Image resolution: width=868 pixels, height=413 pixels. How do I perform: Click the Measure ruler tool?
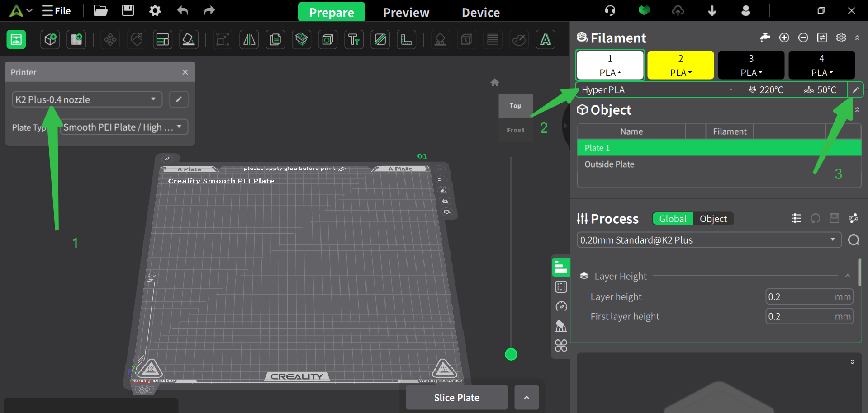(407, 40)
